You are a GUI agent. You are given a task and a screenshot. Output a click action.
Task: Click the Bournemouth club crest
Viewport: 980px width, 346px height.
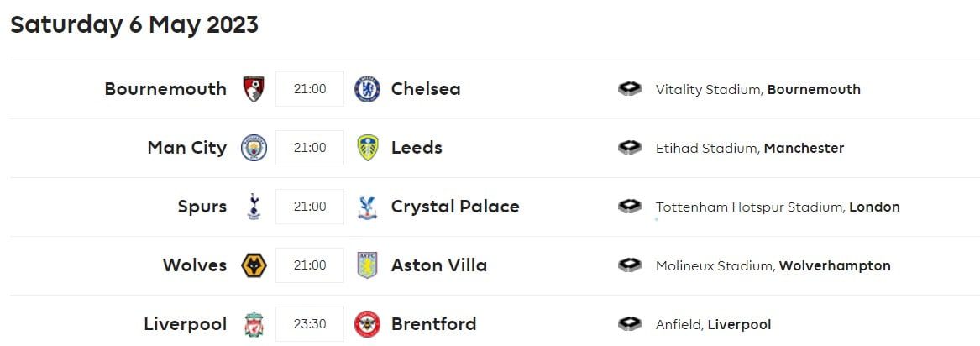point(254,89)
